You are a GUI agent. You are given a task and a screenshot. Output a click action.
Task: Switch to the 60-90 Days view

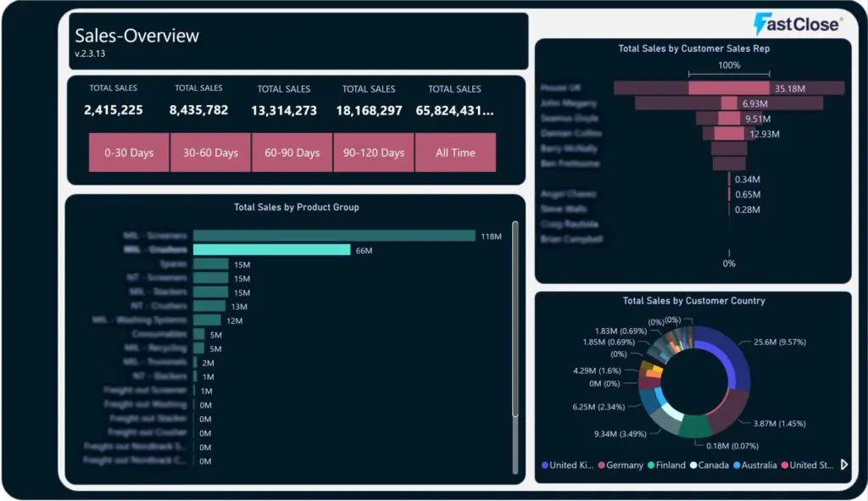pyautogui.click(x=292, y=153)
